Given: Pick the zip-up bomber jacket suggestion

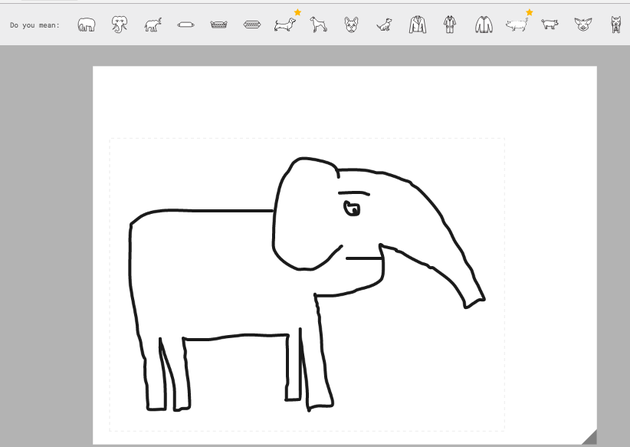Looking at the screenshot, I should point(484,25).
